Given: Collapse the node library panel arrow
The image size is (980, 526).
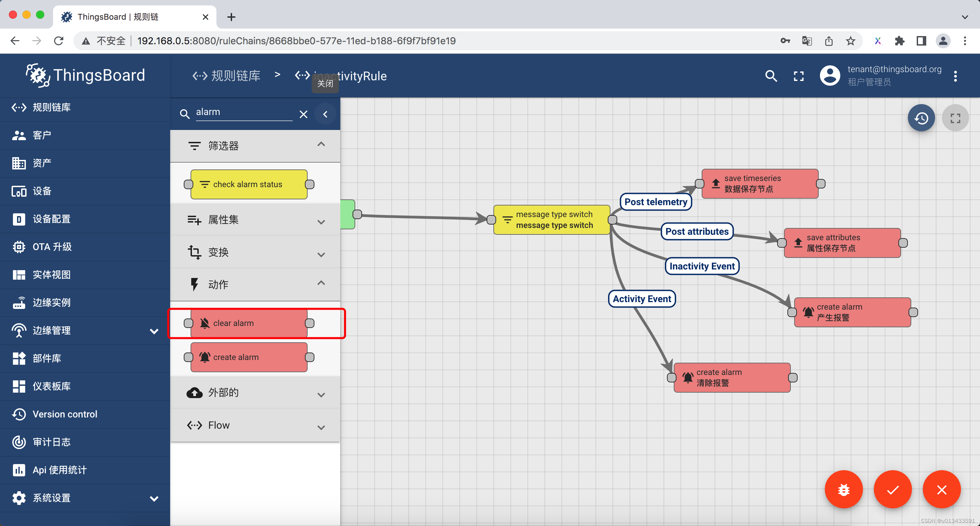Looking at the screenshot, I should click(x=325, y=114).
